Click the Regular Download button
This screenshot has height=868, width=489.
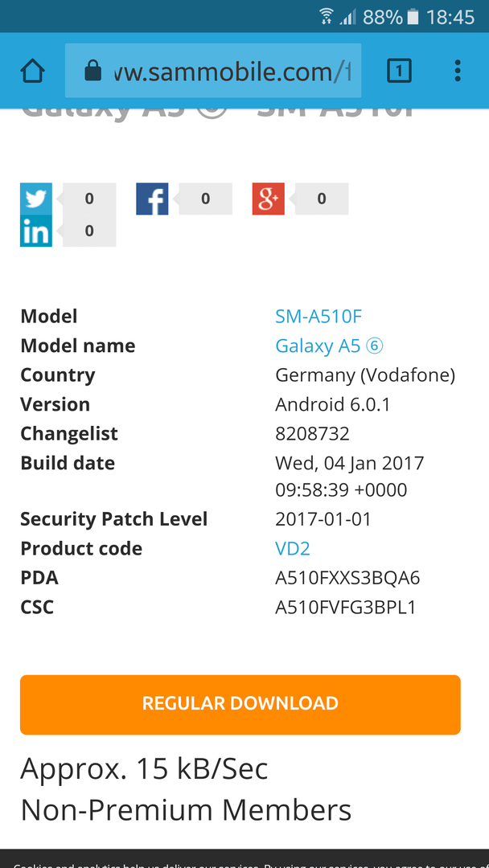[x=240, y=705]
